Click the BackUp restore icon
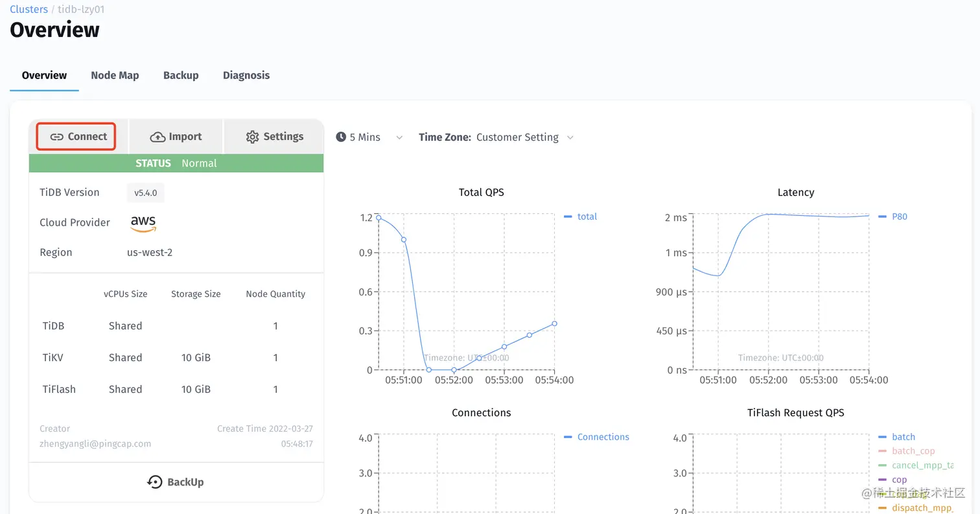 pyautogui.click(x=155, y=482)
